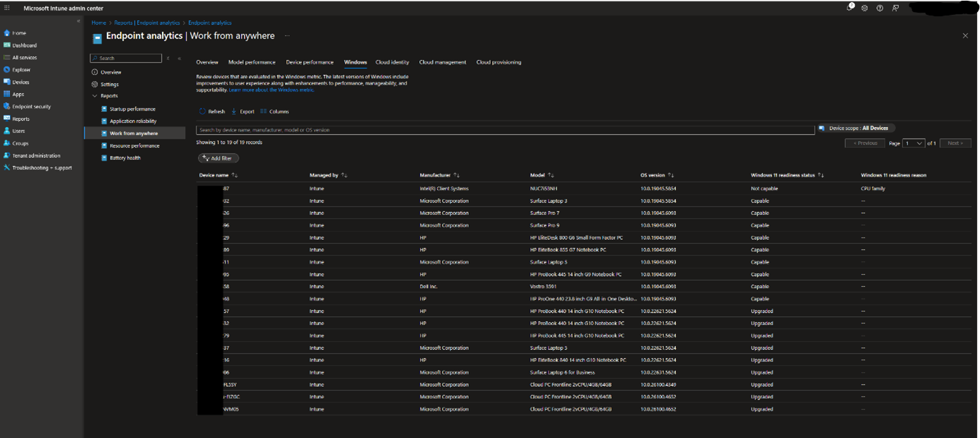The width and height of the screenshot is (980, 438).
Task: Click the Settings gear in blade menu
Action: [x=95, y=84]
